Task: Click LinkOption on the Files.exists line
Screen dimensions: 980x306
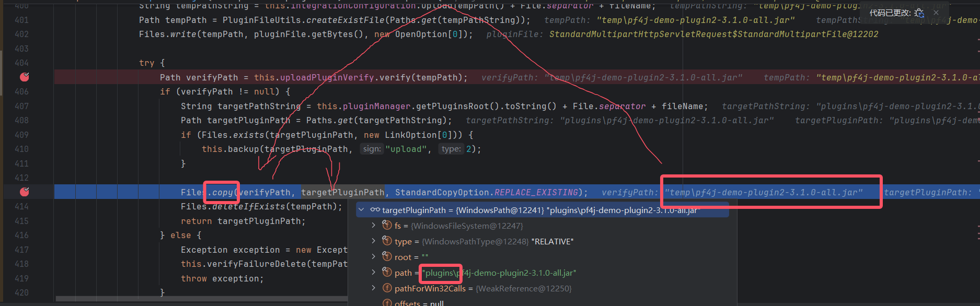Action: point(411,135)
